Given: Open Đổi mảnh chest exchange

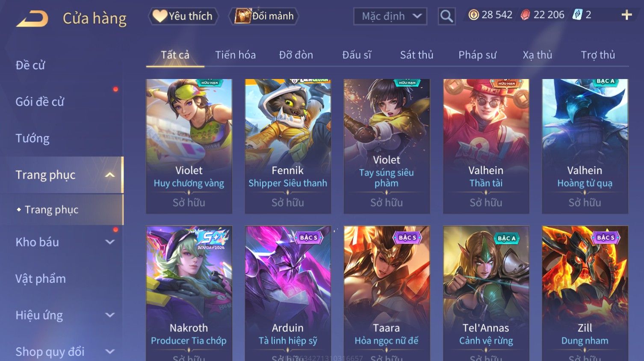Looking at the screenshot, I should (264, 16).
